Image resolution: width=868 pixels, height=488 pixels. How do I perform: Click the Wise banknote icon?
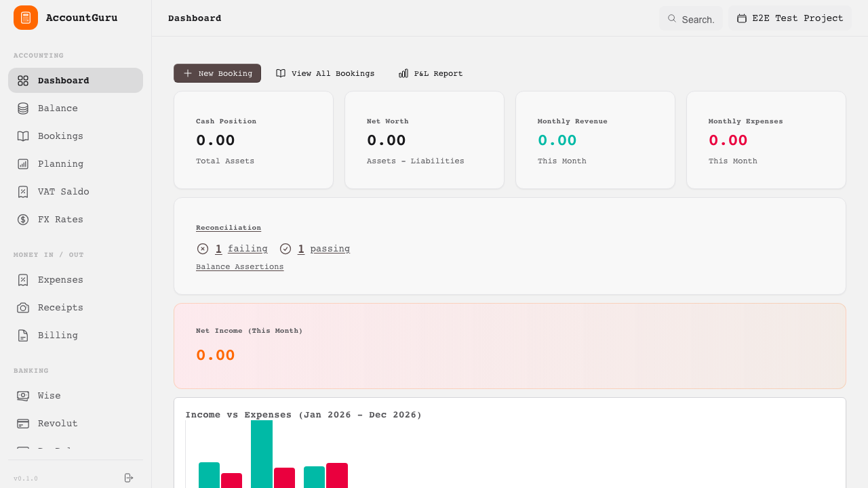(22, 395)
